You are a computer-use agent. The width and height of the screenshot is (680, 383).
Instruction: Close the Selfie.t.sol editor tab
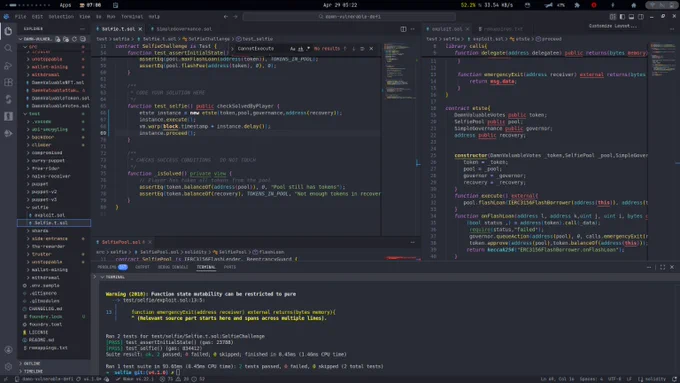[x=140, y=29]
